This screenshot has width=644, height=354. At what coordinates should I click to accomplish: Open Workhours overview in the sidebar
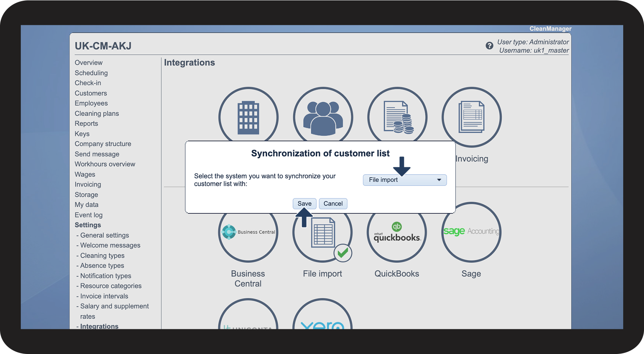105,164
